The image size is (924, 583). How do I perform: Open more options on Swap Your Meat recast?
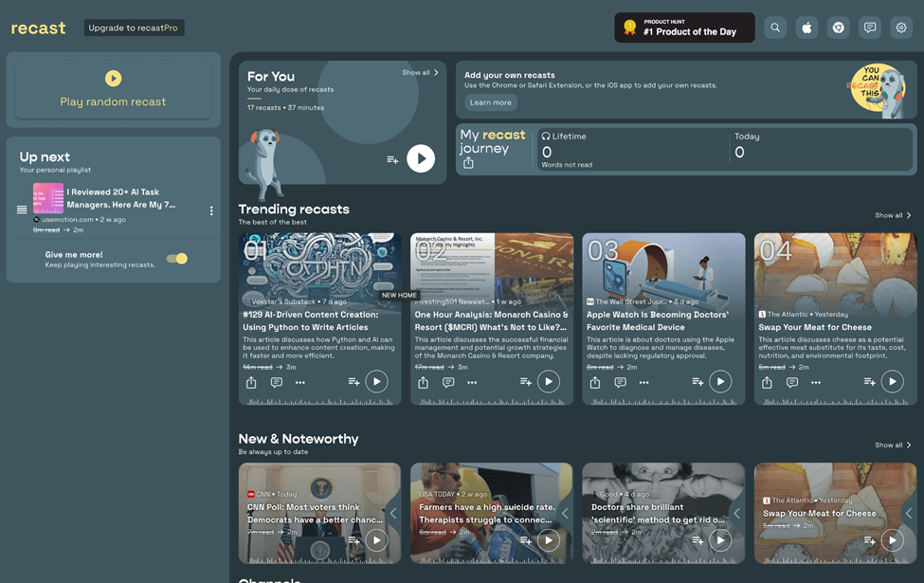point(816,382)
